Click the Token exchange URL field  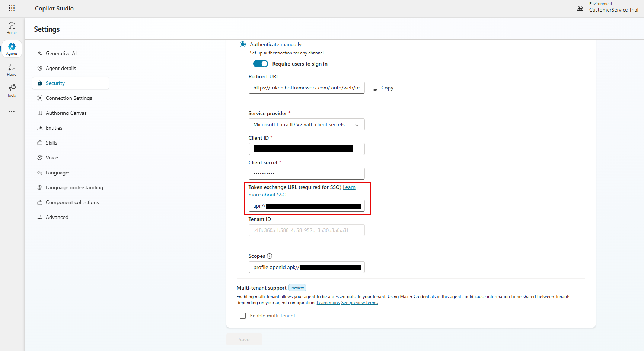(306, 206)
